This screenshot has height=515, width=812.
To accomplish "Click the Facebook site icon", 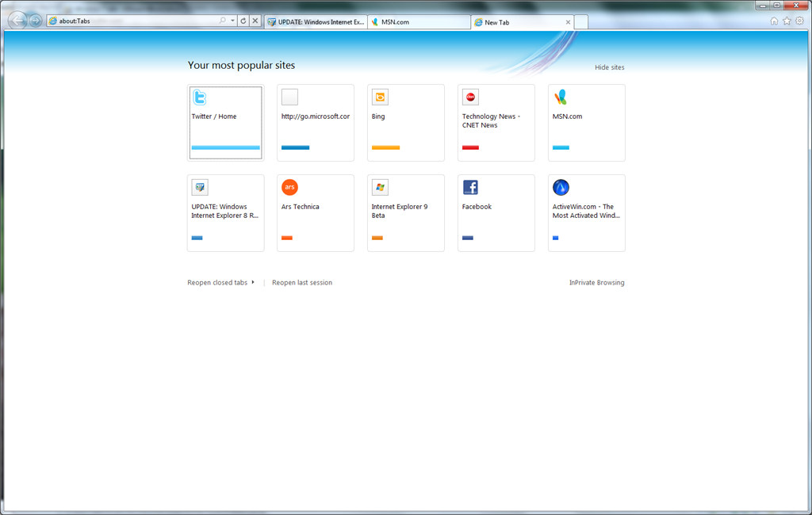I will point(470,187).
